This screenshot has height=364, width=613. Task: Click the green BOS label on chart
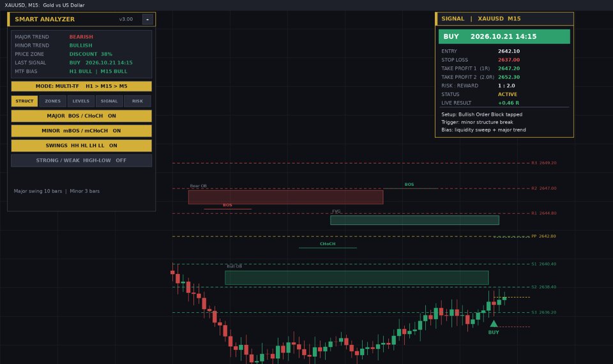pos(409,185)
